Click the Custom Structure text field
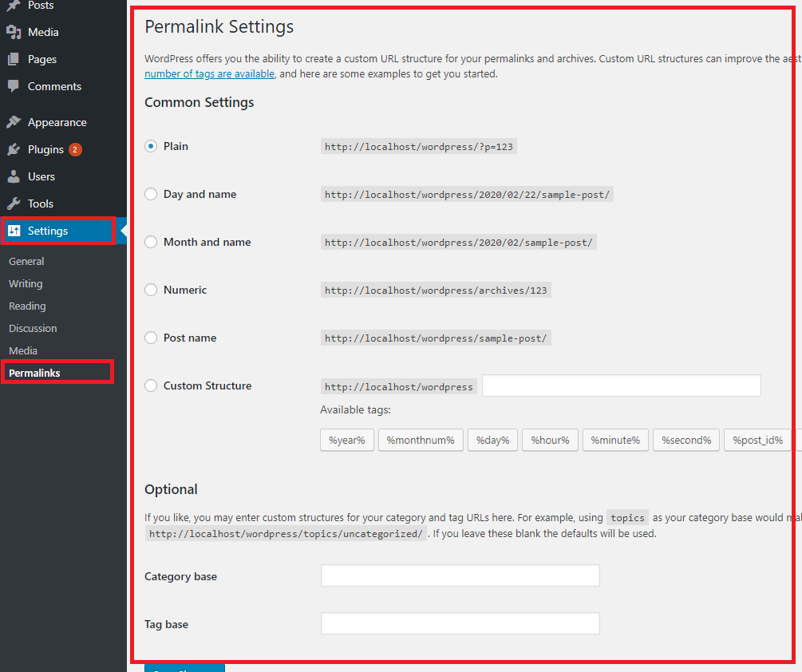 pos(622,385)
